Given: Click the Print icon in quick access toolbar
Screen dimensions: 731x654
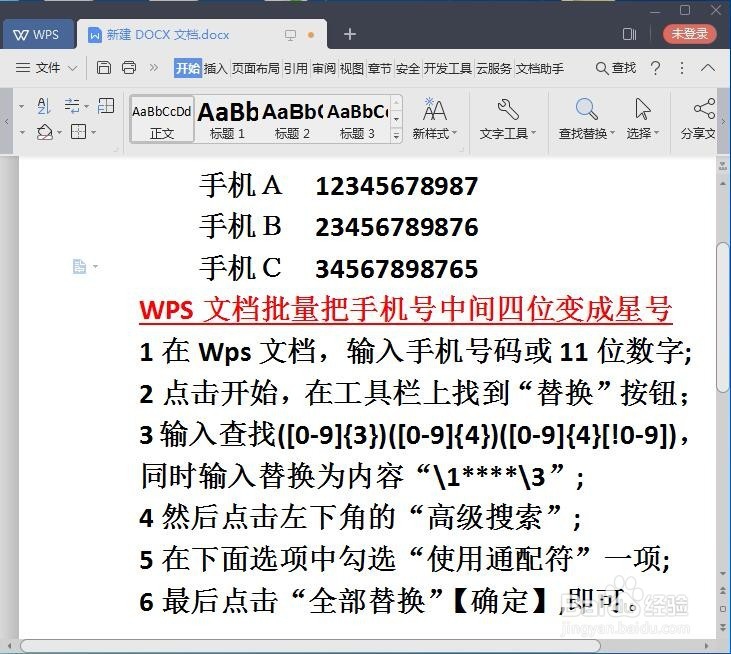Looking at the screenshot, I should 129,68.
